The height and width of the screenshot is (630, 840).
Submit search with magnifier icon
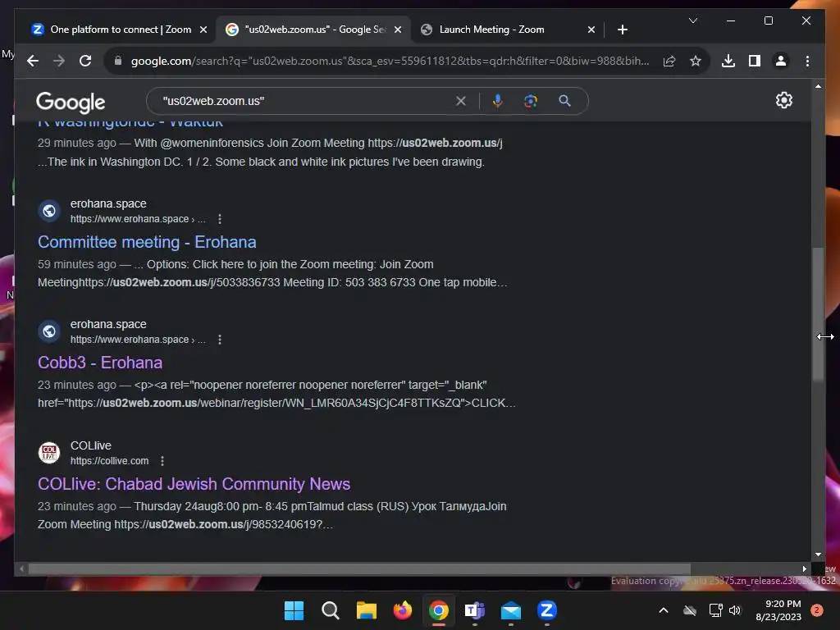564,101
